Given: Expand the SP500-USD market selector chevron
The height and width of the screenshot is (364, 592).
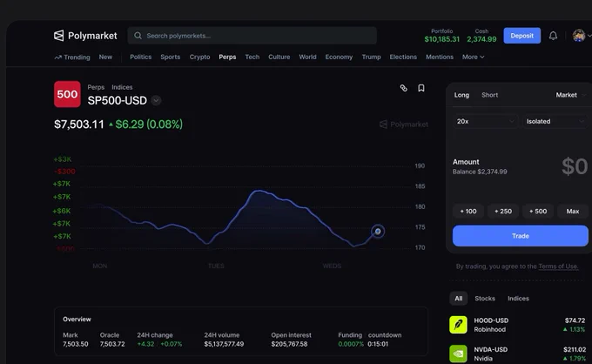Looking at the screenshot, I should pyautogui.click(x=156, y=100).
